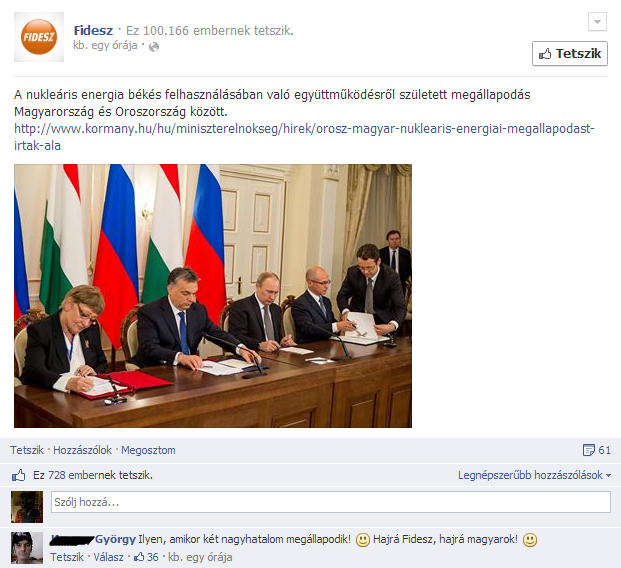Screen dimensions: 621x568
Task: Click Hozzászólok to comment on post
Action: coord(82,450)
